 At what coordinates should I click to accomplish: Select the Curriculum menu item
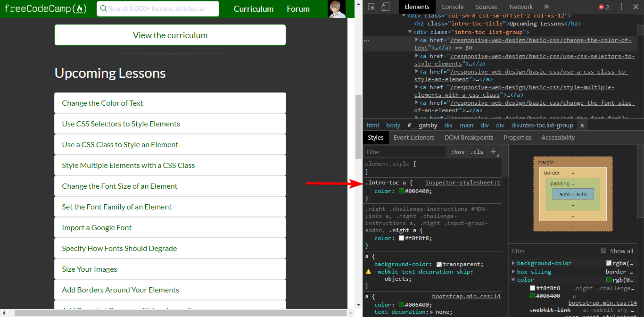click(x=254, y=8)
